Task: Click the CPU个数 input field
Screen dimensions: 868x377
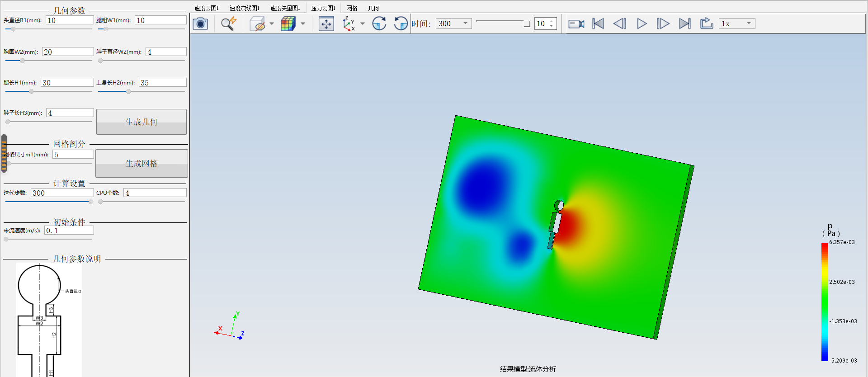Action: coord(155,193)
